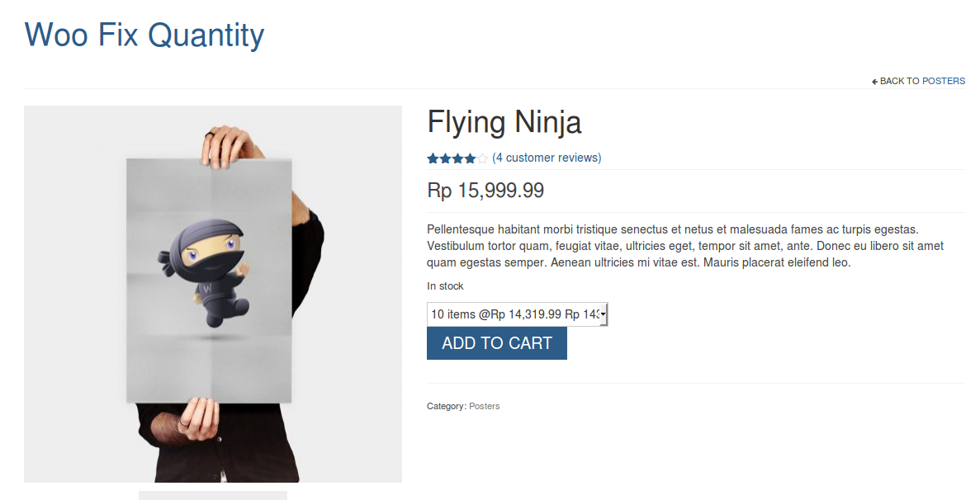The width and height of the screenshot is (980, 500).
Task: Click the In stock availability label
Action: pos(445,286)
